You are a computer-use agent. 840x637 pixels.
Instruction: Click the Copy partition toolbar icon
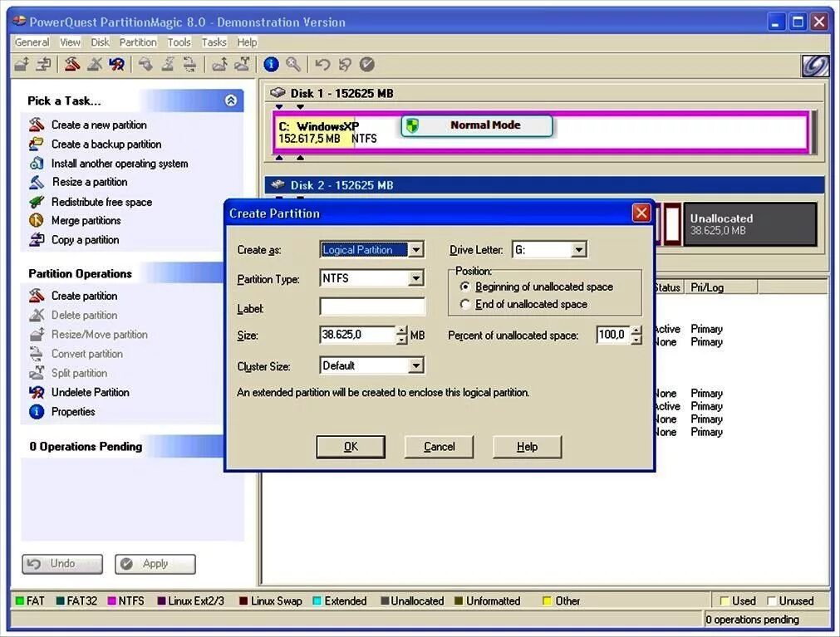[44, 65]
